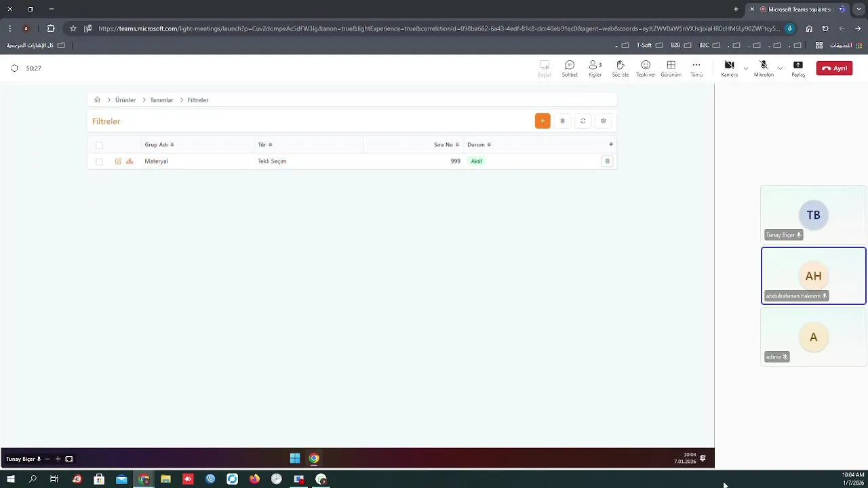Select Tunay Biçer participant tile

(814, 215)
